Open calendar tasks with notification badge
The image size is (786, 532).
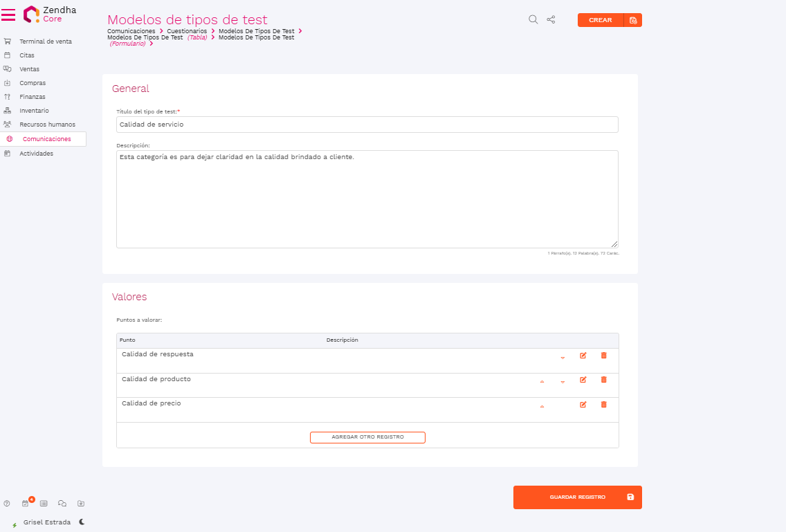tap(26, 504)
